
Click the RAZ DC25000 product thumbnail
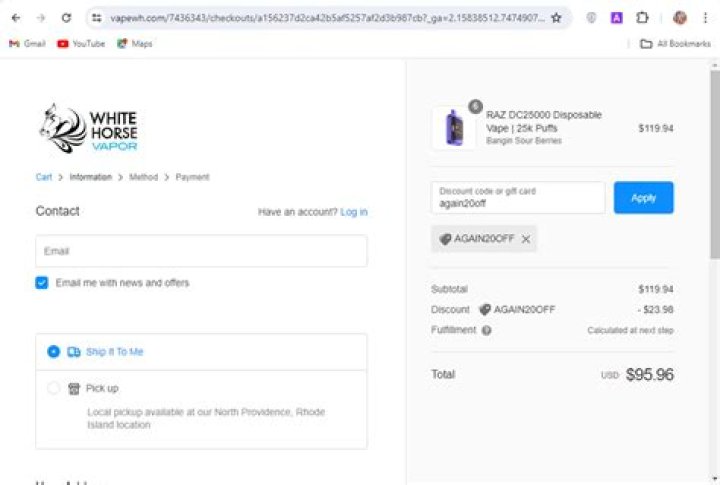pyautogui.click(x=453, y=129)
